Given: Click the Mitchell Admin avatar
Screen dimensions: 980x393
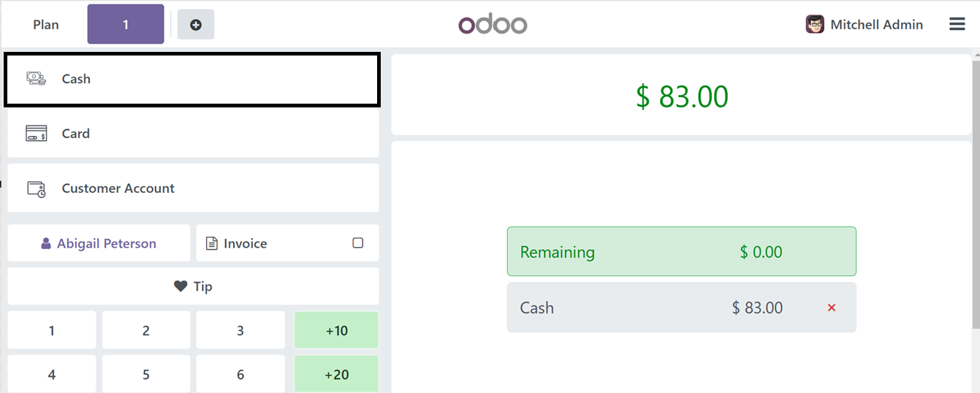Looking at the screenshot, I should coord(815,25).
